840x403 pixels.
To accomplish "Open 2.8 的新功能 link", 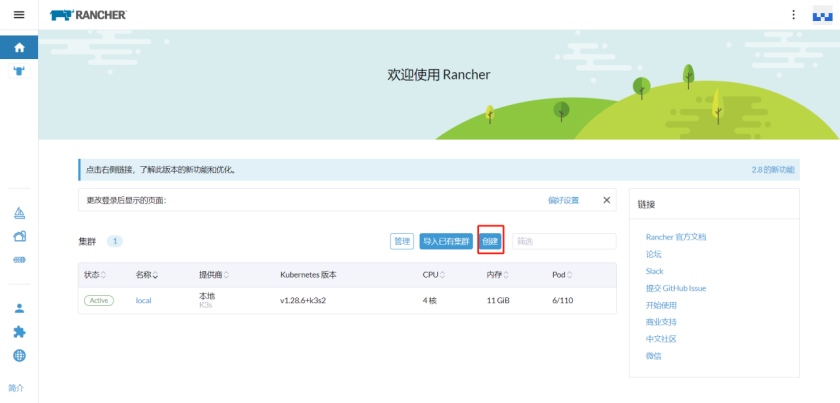I will (x=773, y=170).
